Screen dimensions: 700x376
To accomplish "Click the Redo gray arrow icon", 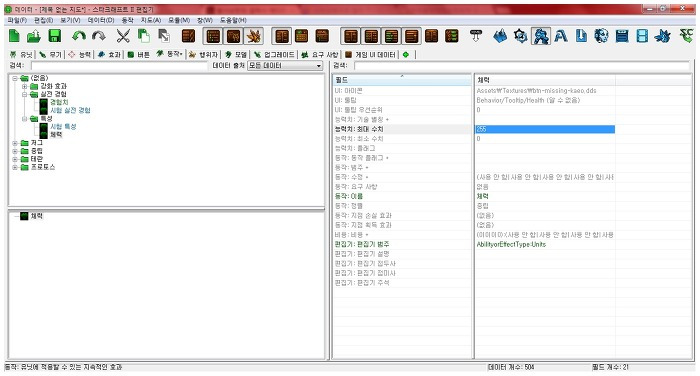I will [99, 36].
